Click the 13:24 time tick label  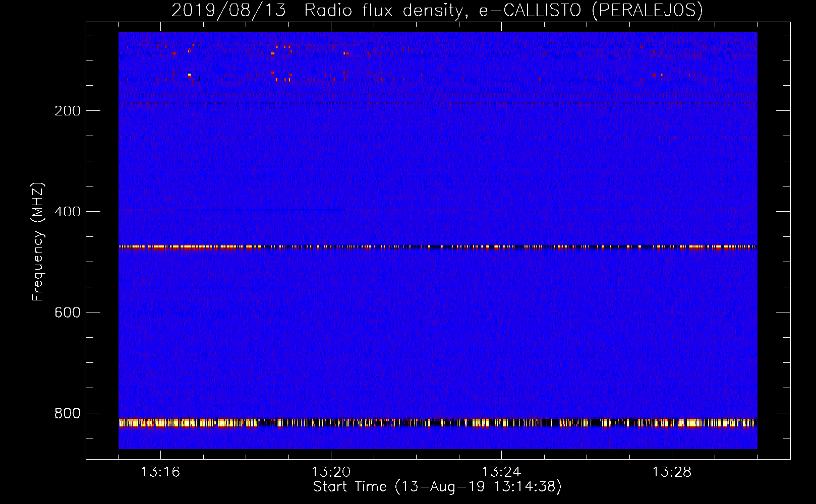501,472
